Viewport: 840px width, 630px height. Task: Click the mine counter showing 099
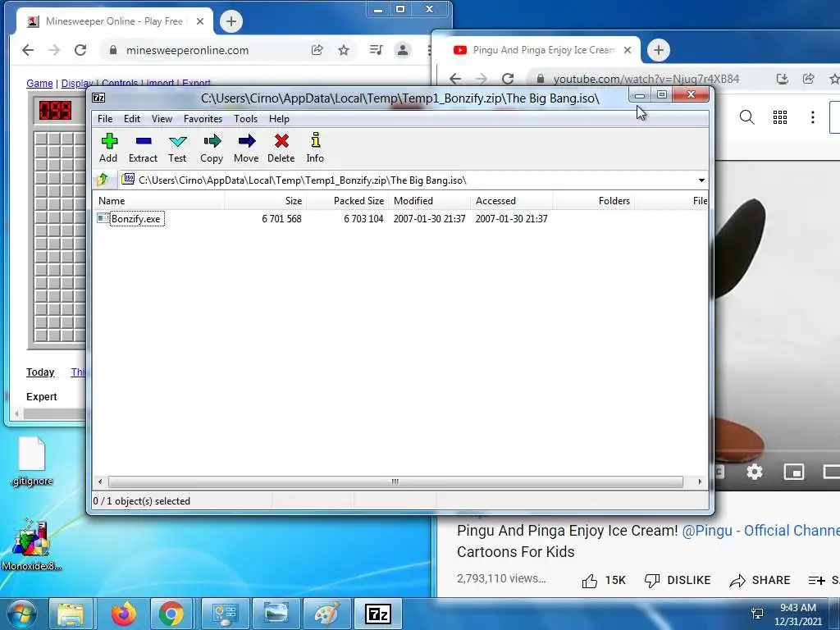(55, 111)
